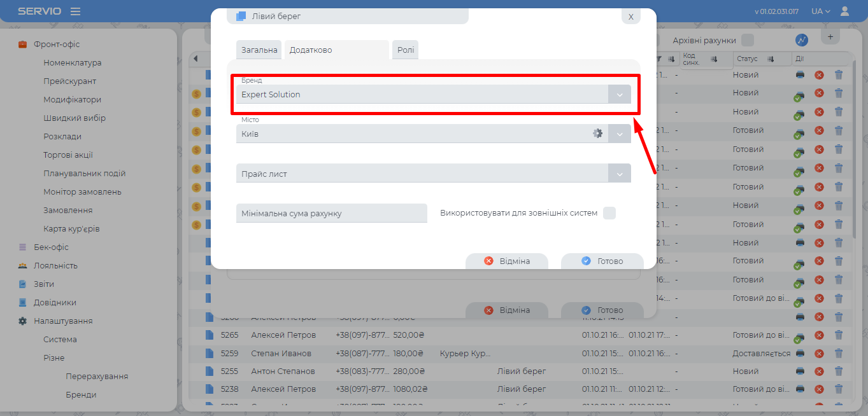Click the plus button to add an order
Image resolution: width=868 pixels, height=416 pixels.
point(830,37)
